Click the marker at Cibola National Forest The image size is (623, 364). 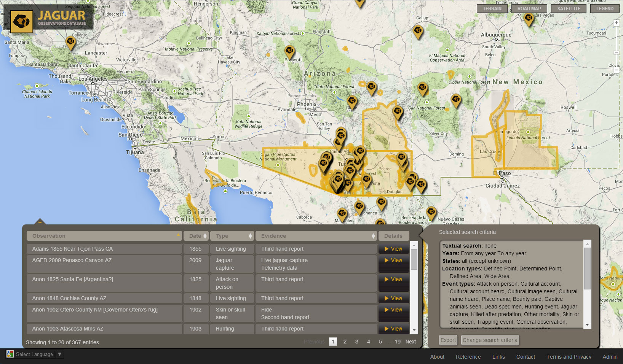point(423,89)
